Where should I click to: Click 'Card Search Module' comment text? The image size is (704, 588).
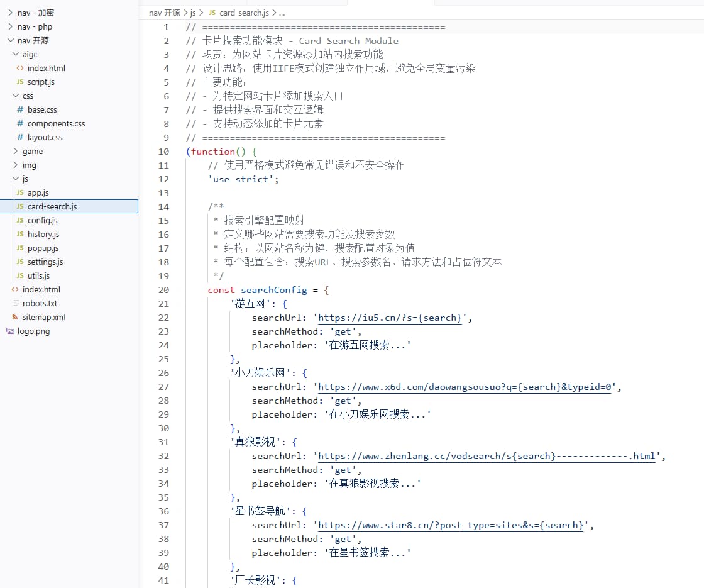pyautogui.click(x=348, y=41)
